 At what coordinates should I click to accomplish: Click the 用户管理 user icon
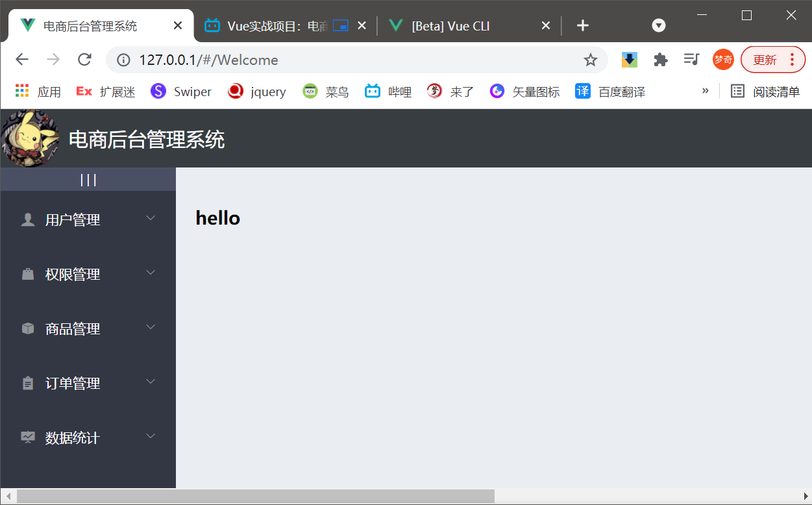click(27, 219)
